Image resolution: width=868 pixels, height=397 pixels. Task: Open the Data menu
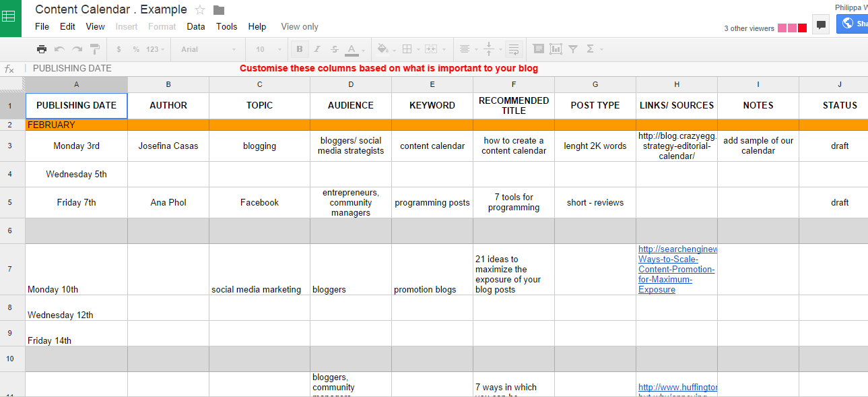click(196, 27)
